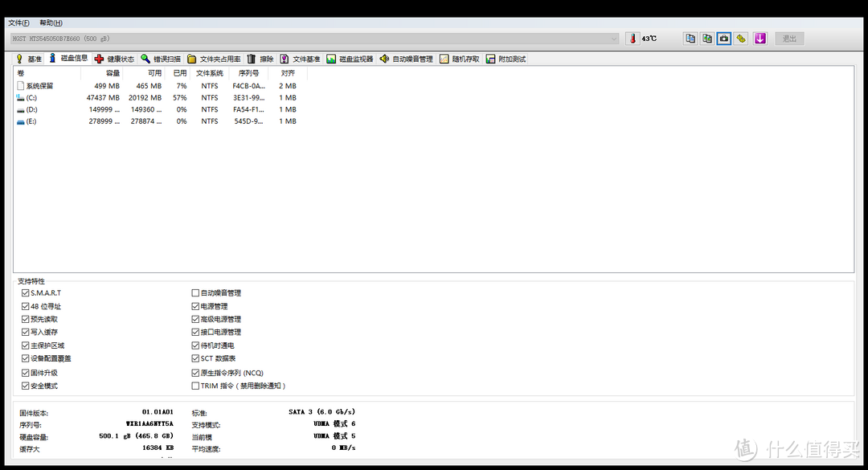Sort by the 可用 column header
This screenshot has height=470, width=868.
[143, 73]
